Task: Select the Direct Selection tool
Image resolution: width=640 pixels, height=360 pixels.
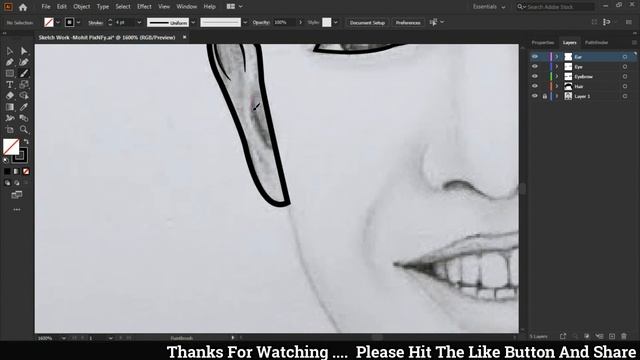Action: pyautogui.click(x=24, y=51)
